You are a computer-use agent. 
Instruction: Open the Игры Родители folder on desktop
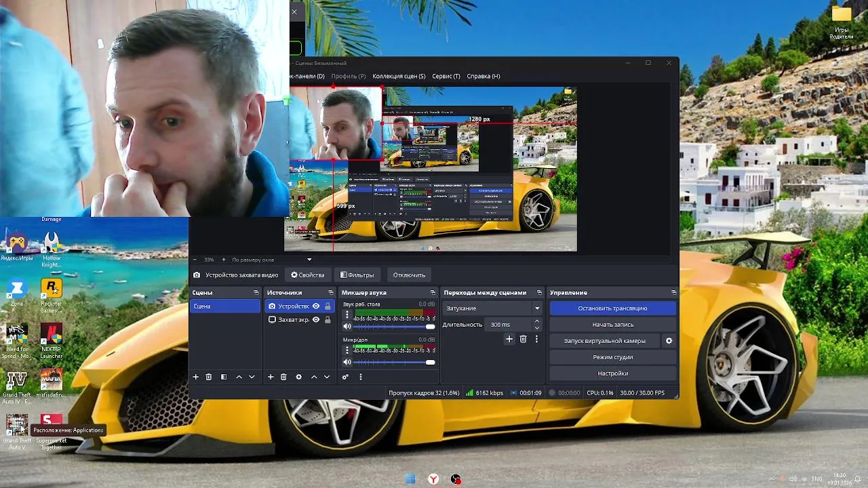pos(842,22)
